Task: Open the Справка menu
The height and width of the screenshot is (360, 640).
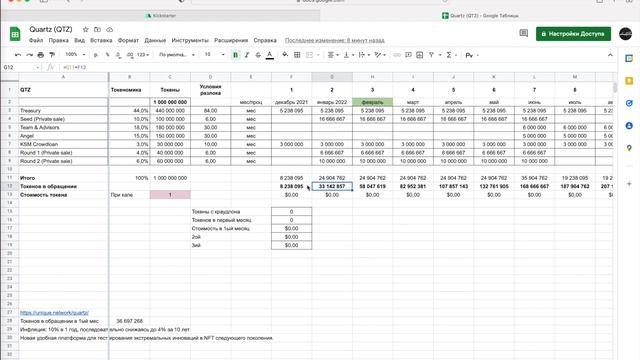Action: click(265, 40)
